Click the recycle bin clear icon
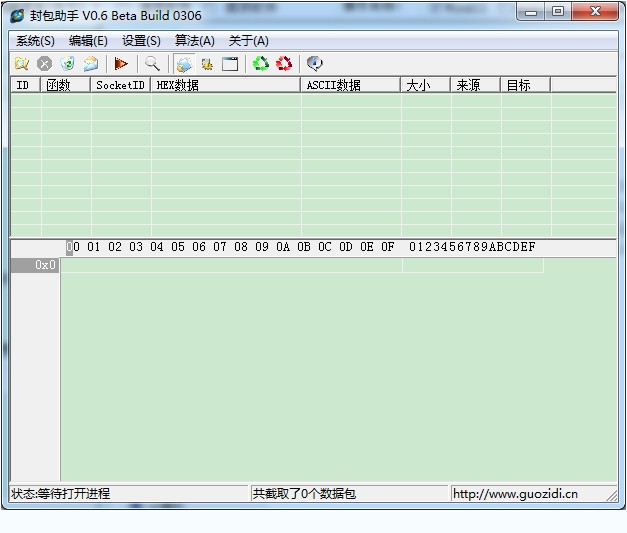Image resolution: width=627 pixels, height=533 pixels. pos(68,64)
